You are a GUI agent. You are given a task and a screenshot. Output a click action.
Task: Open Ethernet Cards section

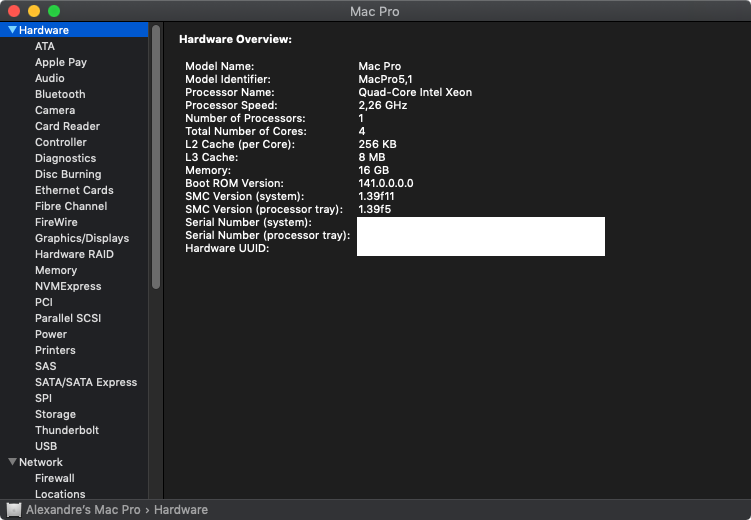74,190
